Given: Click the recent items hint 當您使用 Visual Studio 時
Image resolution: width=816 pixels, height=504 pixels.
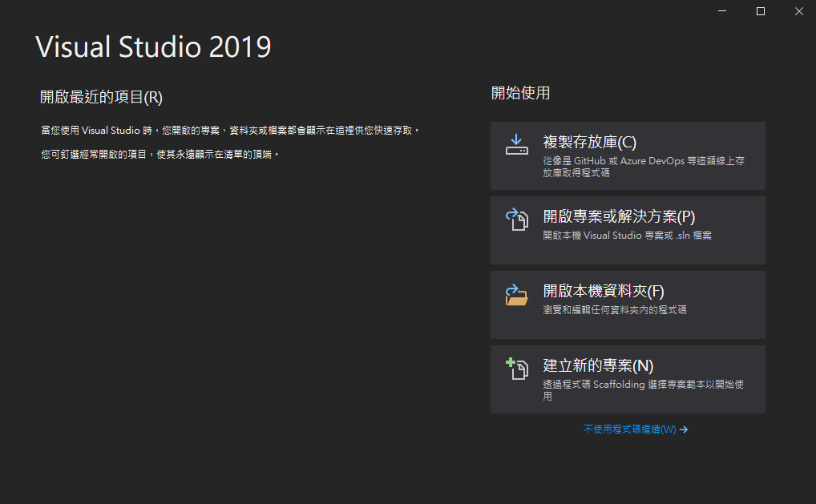Looking at the screenshot, I should click(230, 131).
